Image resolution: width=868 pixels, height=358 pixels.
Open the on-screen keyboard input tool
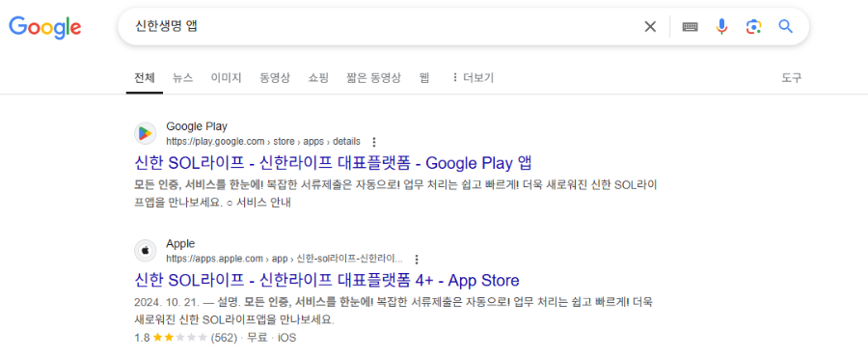690,27
